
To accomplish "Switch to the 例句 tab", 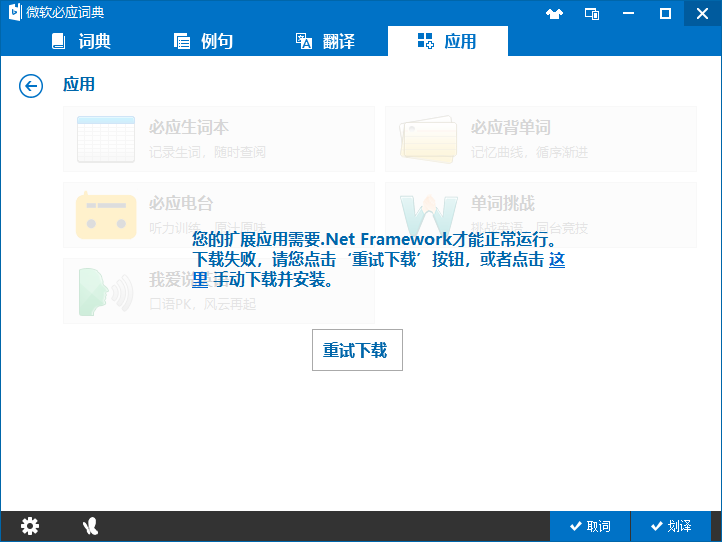I will [203, 41].
